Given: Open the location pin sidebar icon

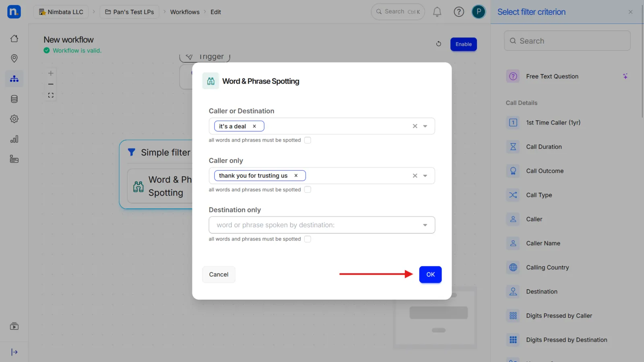Looking at the screenshot, I should (14, 59).
